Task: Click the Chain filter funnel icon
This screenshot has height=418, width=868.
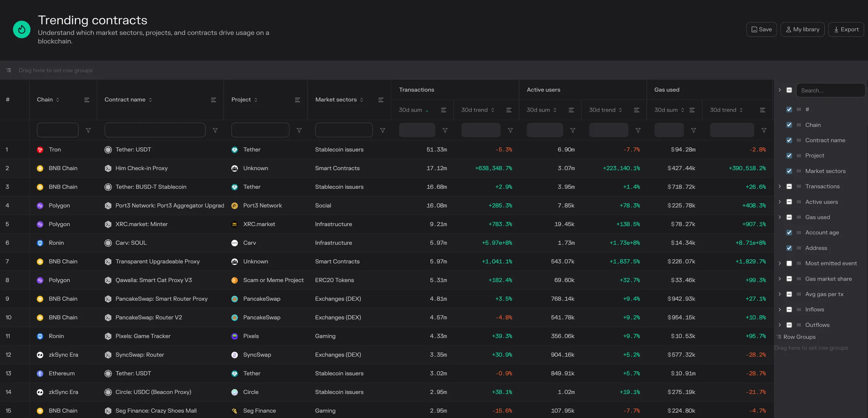Action: pyautogui.click(x=88, y=130)
